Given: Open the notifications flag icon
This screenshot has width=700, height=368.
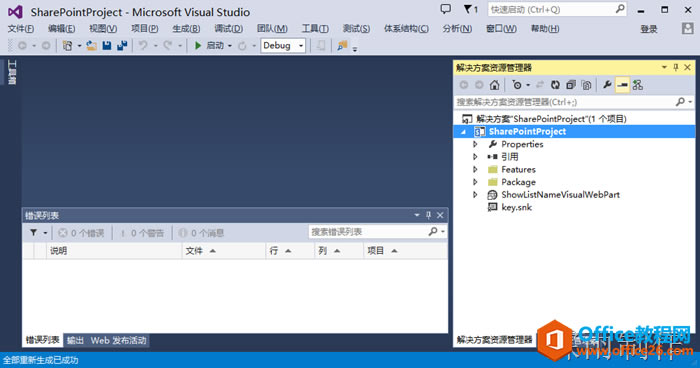Looking at the screenshot, I should [x=470, y=9].
